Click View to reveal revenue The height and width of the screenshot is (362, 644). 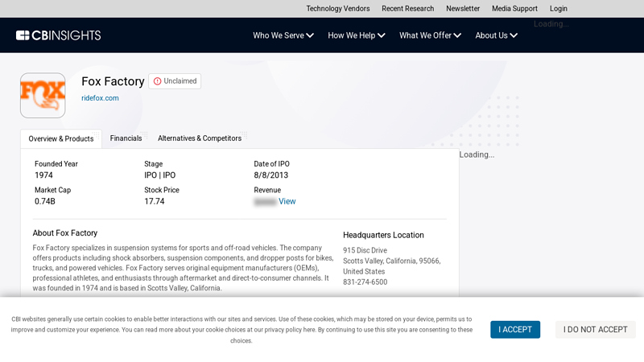tap(287, 202)
